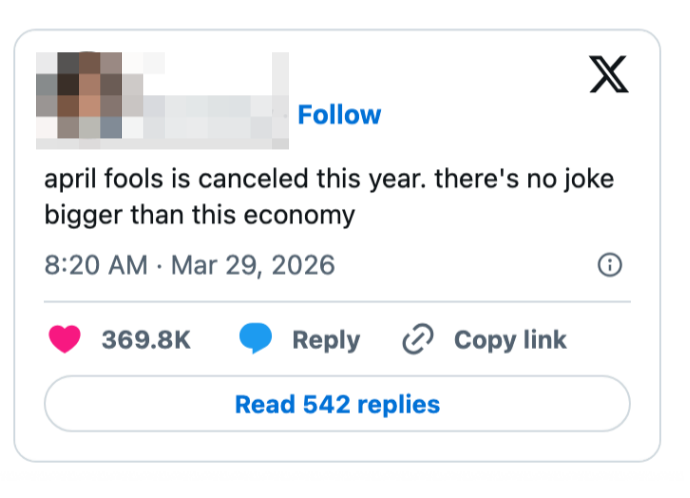
Task: Like the tweet with the pink heart
Action: coord(65,340)
